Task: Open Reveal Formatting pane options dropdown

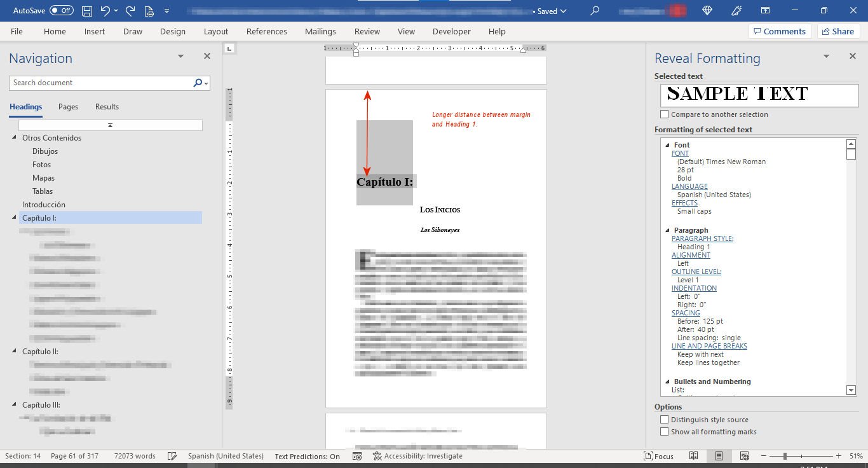Action: (x=826, y=57)
